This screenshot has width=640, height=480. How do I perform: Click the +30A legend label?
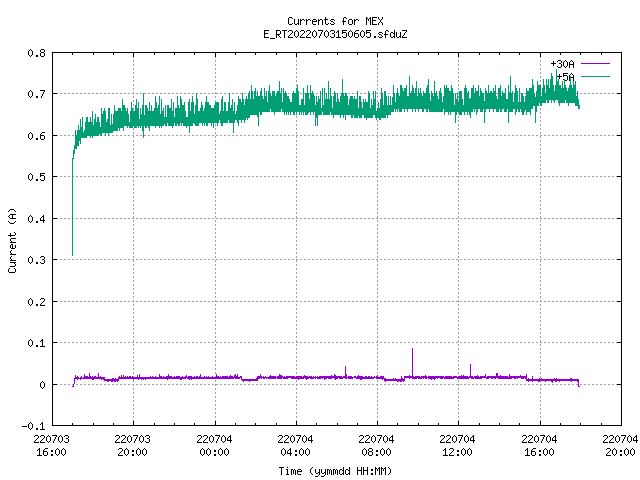[562, 64]
